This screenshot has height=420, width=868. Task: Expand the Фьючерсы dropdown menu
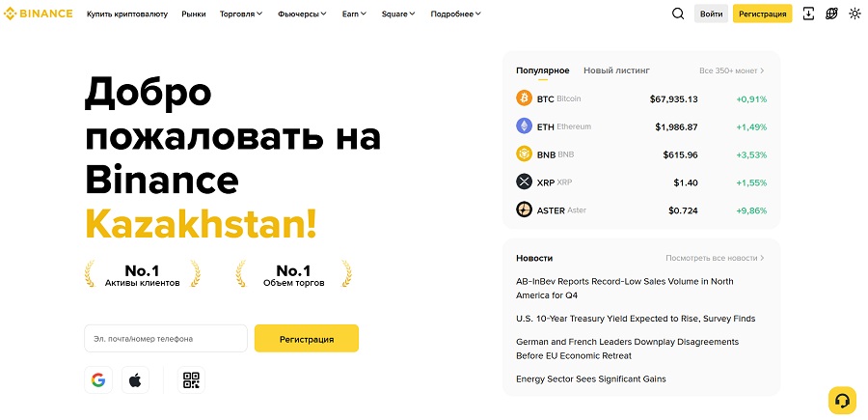point(302,14)
